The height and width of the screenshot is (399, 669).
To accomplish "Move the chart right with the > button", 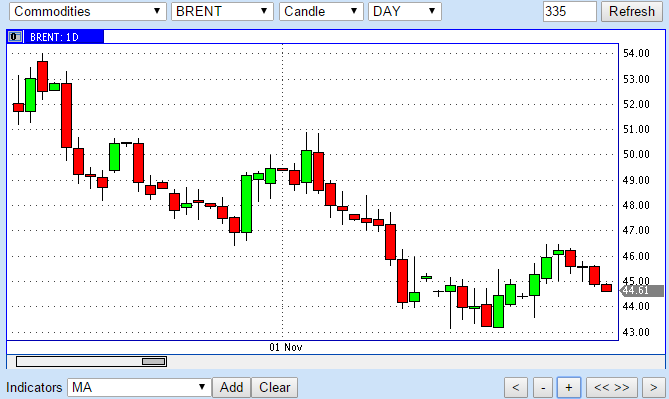I will (x=653, y=387).
